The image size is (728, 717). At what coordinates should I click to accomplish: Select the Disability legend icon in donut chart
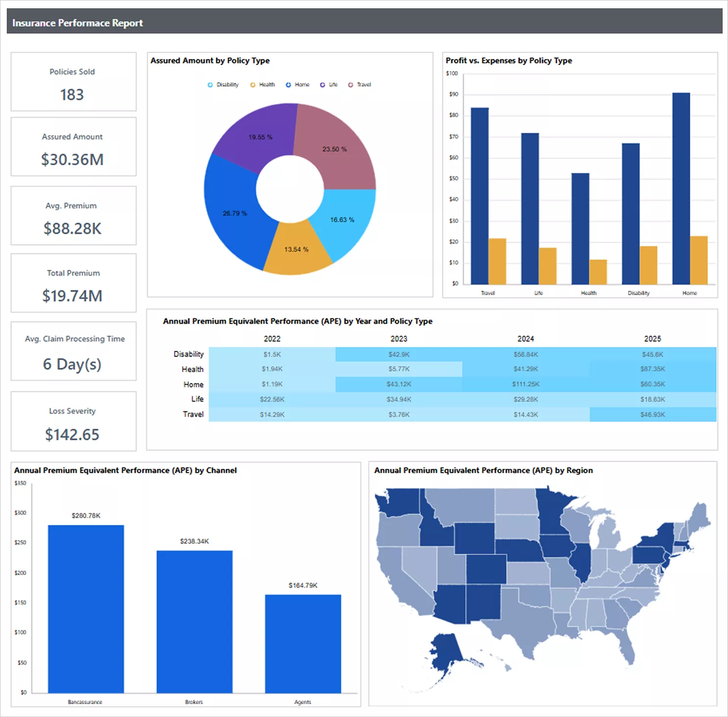click(210, 84)
